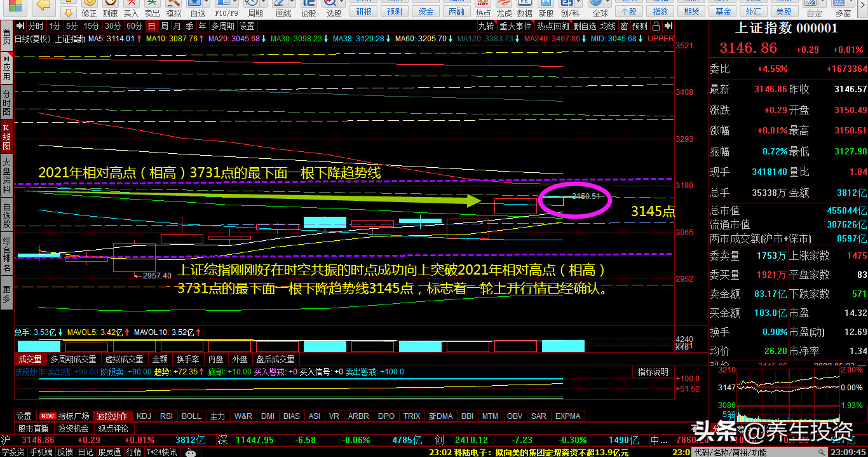The image size is (868, 457).
Task: Click the collapse arrow beside 分时 tab
Action: [x=20, y=26]
